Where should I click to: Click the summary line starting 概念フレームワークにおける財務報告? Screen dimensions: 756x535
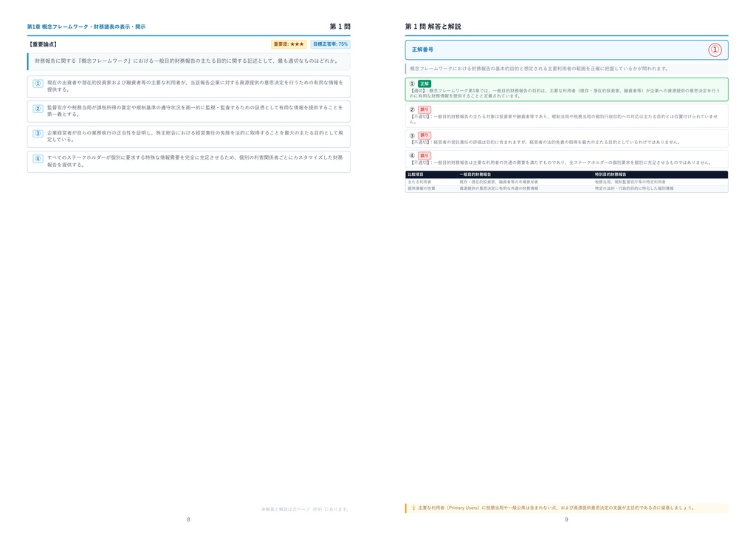tap(539, 69)
